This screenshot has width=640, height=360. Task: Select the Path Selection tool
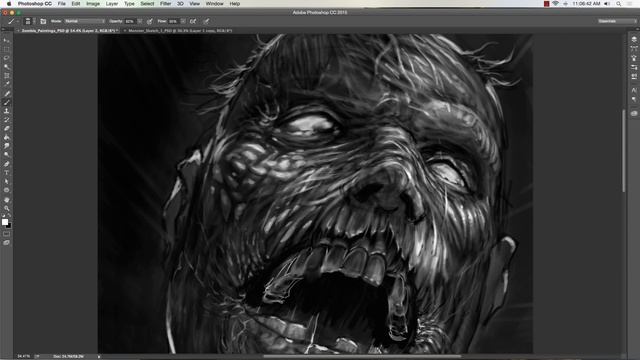click(7, 182)
